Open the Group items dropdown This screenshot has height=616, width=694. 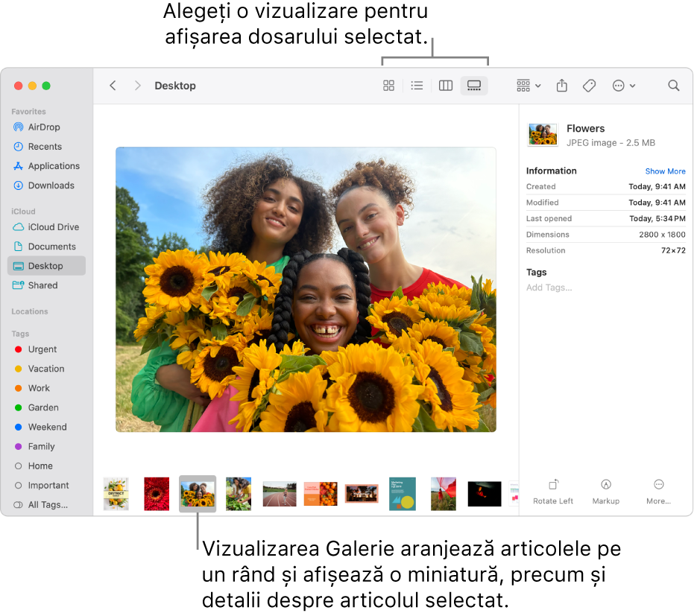pos(529,86)
